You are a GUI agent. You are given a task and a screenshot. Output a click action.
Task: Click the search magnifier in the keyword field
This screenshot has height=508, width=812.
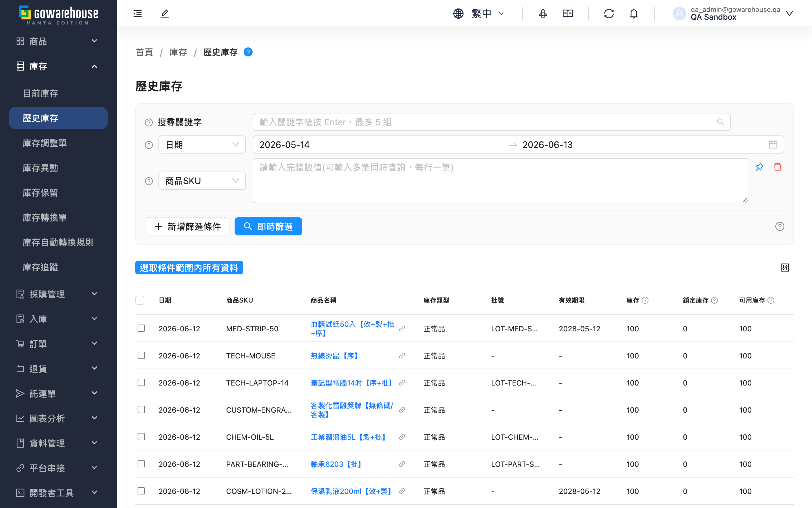(720, 122)
